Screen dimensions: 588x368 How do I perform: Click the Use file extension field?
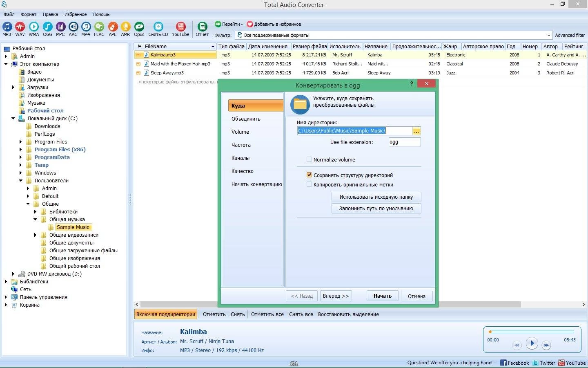click(404, 142)
